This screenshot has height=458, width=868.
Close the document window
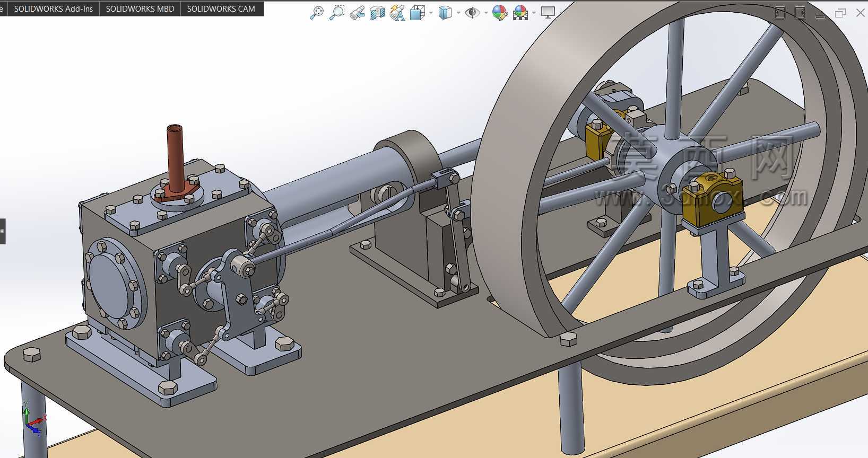click(861, 13)
